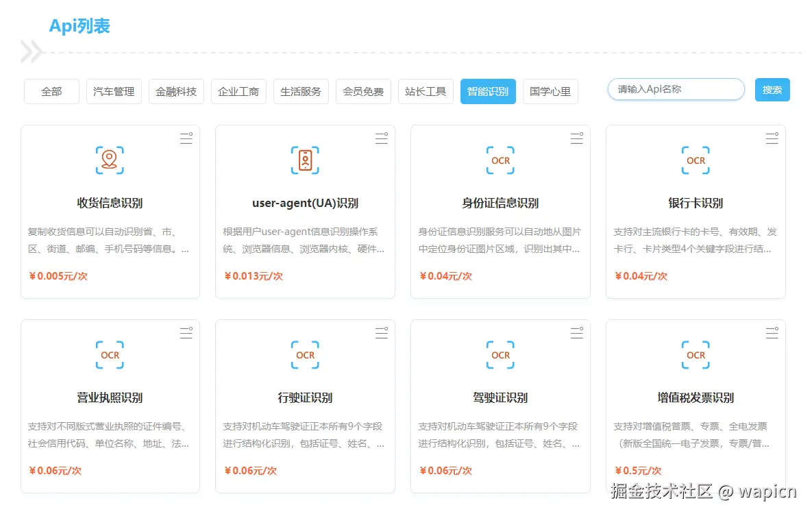Open the corner menu on 银行卡识别 card
This screenshot has width=812, height=516.
tap(772, 138)
